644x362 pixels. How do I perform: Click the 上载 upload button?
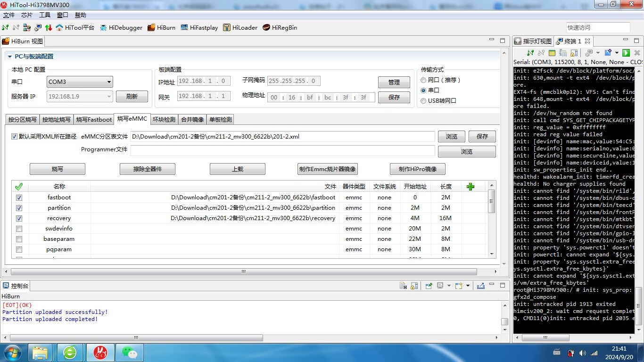pos(238,169)
